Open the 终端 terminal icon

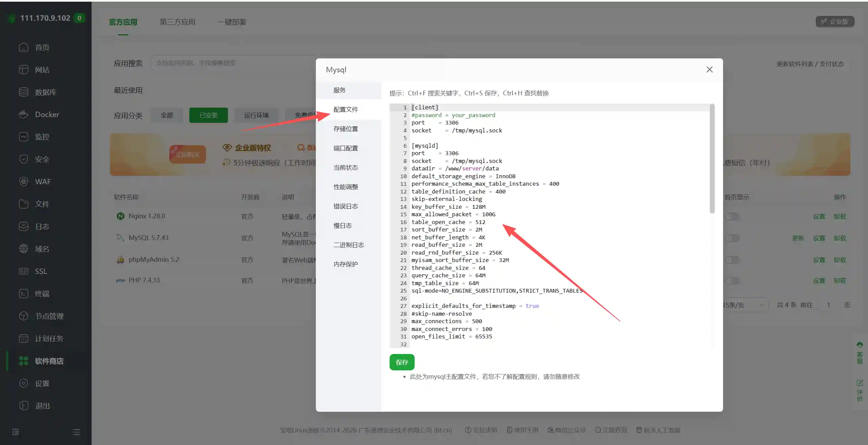coord(23,294)
